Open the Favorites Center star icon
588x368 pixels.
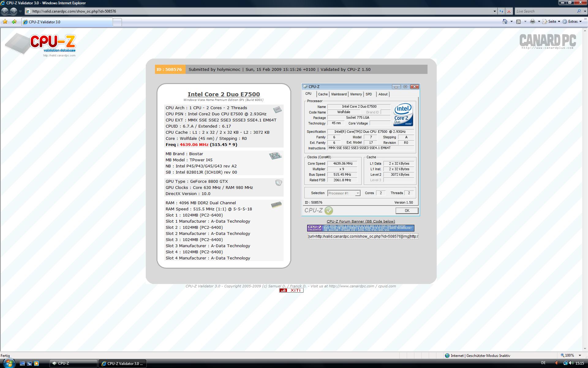5,22
